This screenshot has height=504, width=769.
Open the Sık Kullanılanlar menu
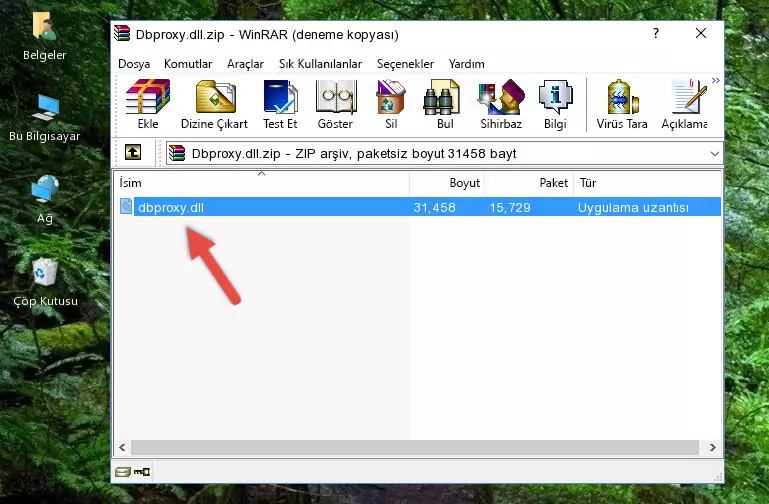(x=320, y=64)
